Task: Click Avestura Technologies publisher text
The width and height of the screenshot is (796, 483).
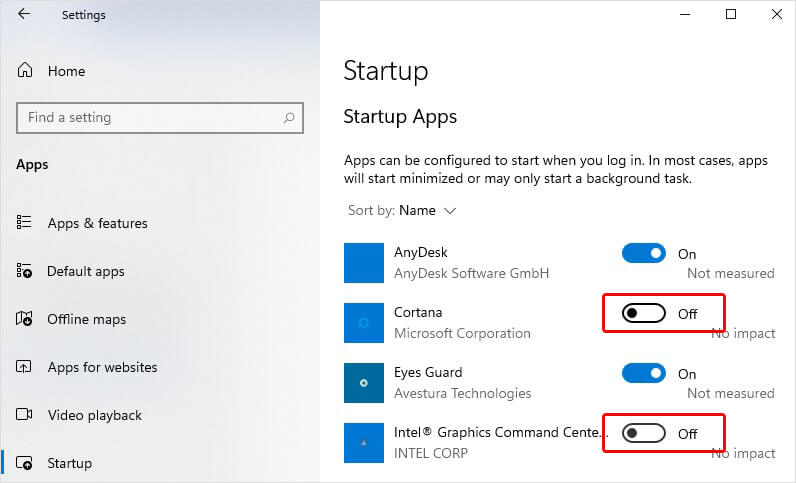Action: coord(462,393)
